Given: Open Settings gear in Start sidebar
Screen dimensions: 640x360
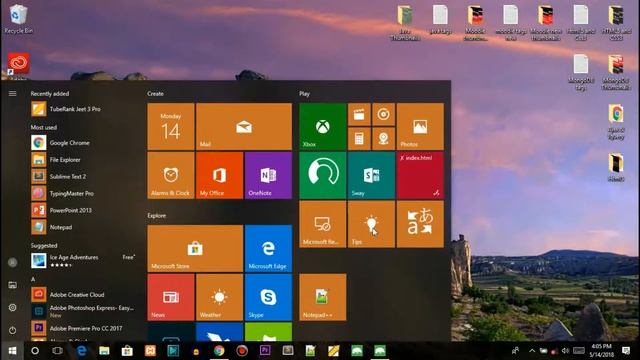Looking at the screenshot, I should click(x=12, y=307).
